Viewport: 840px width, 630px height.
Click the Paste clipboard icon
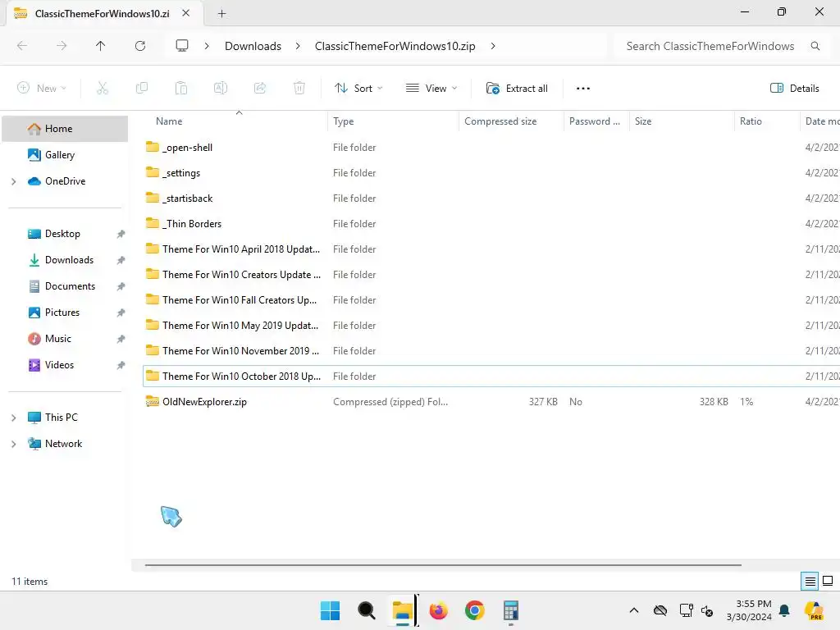(x=181, y=89)
